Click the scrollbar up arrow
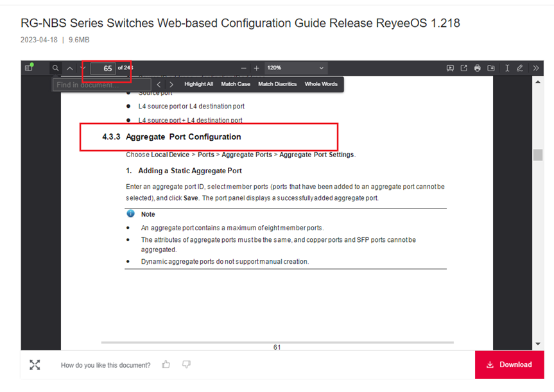The height and width of the screenshot is (392, 554). click(538, 82)
